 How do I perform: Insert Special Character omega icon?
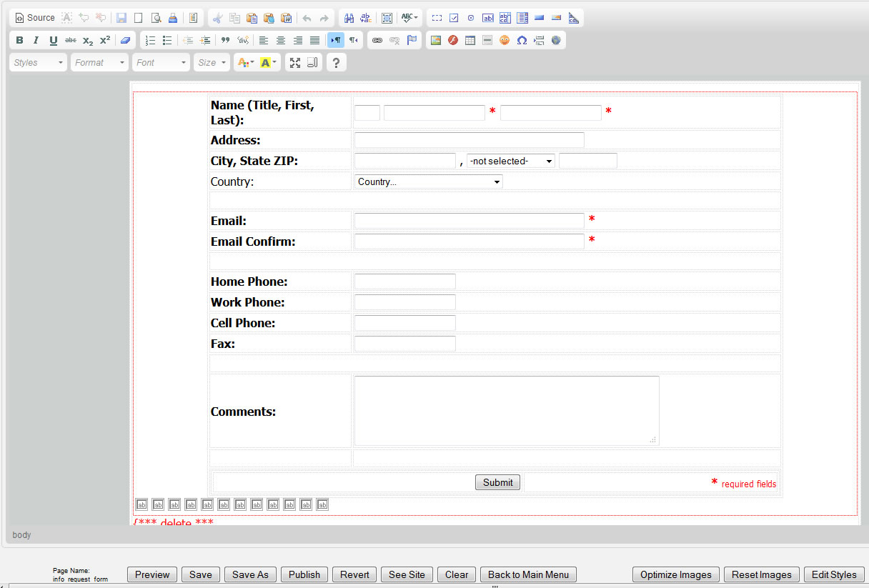tap(522, 40)
